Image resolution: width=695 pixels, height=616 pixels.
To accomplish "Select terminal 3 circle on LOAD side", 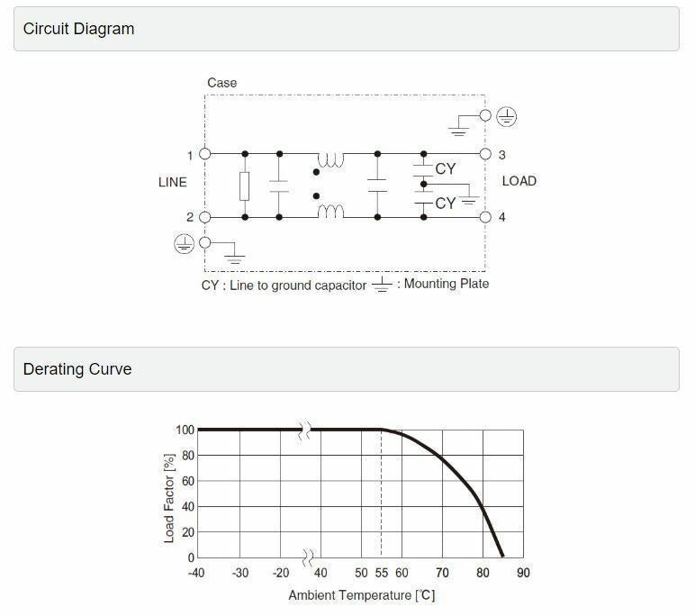I will 486,154.
